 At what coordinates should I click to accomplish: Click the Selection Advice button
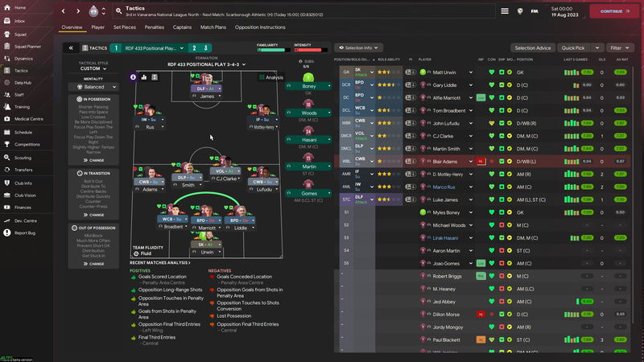[533, 48]
